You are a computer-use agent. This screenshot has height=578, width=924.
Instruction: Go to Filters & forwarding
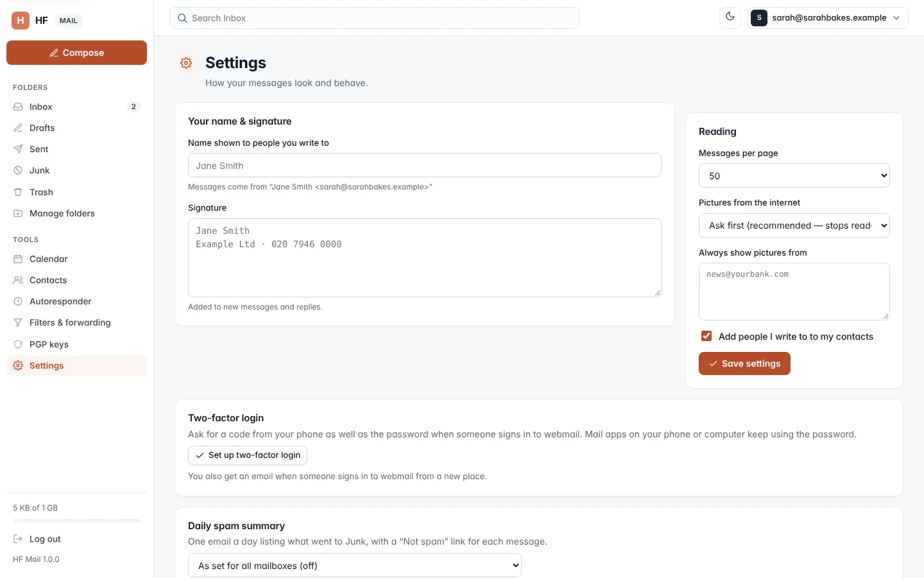pos(77,322)
